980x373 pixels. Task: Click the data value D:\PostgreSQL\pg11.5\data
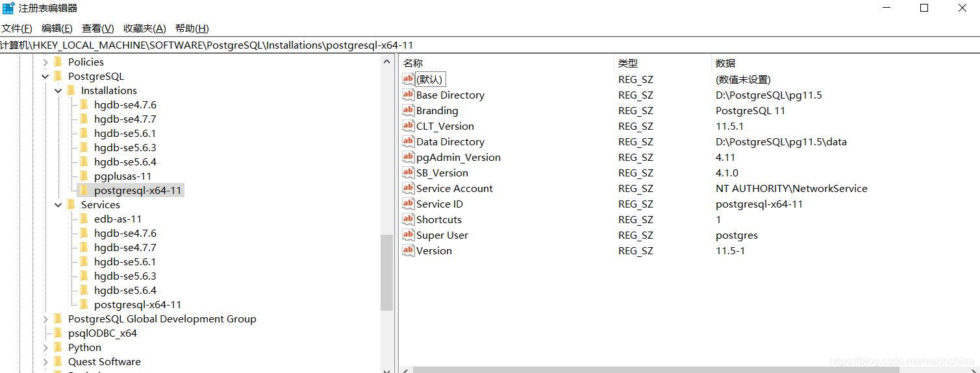tap(781, 141)
